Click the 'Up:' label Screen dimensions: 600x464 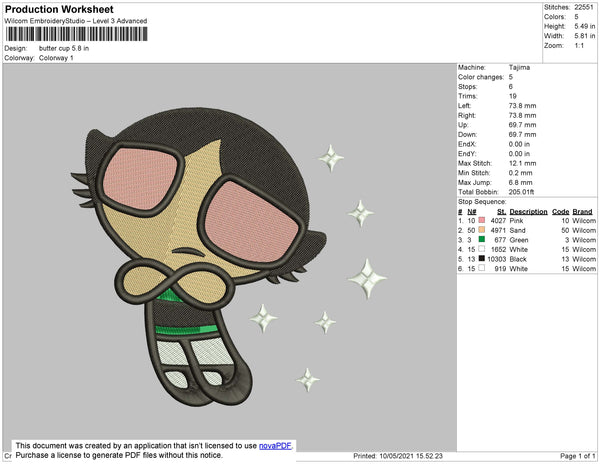(463, 125)
